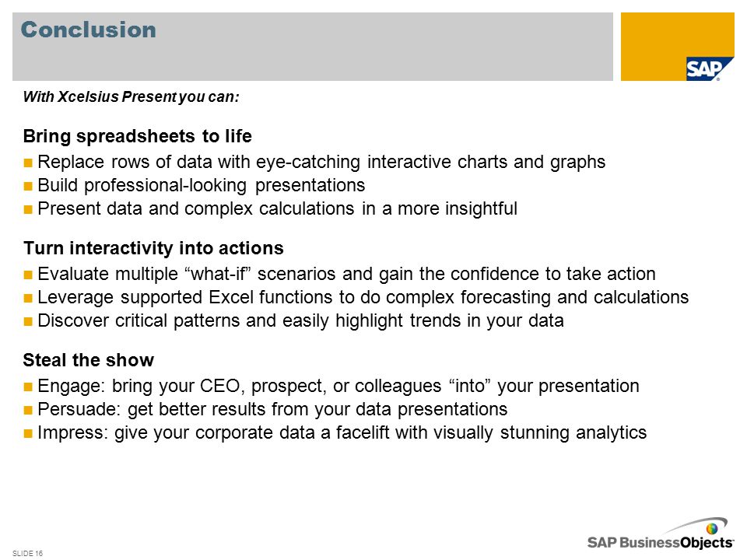747x560 pixels.
Task: Click the line "Engage: bring your CEO"
Action: click(x=338, y=386)
